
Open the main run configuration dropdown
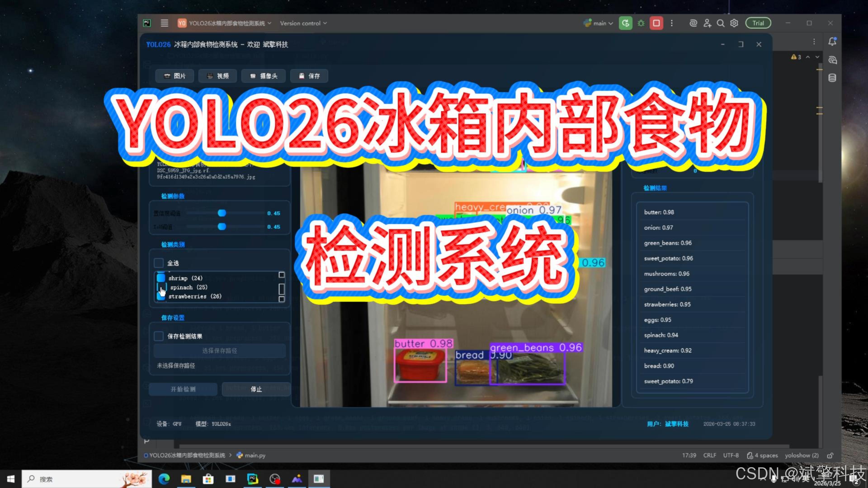click(598, 23)
